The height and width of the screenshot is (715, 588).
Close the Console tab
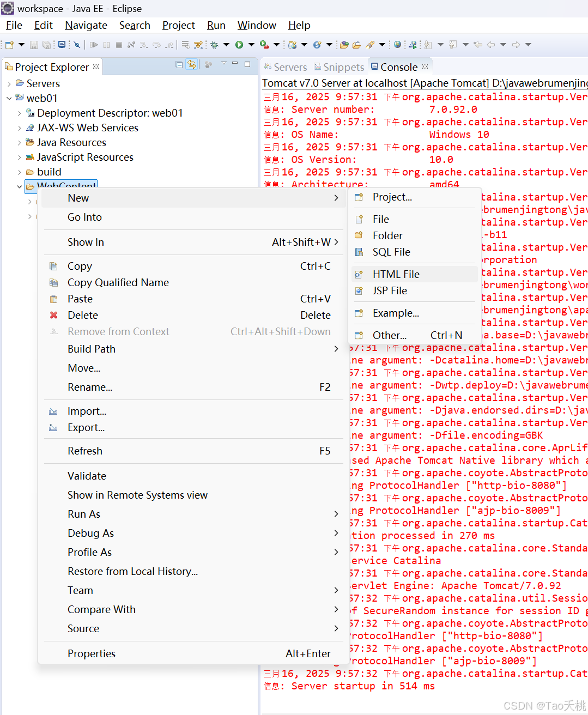425,66
